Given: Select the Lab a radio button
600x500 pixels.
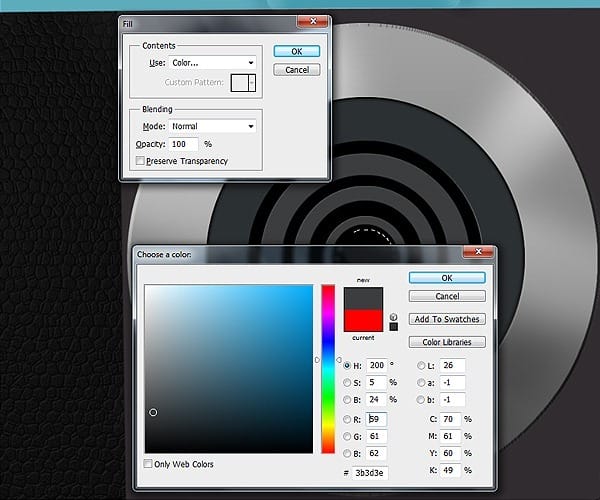Looking at the screenshot, I should click(421, 383).
